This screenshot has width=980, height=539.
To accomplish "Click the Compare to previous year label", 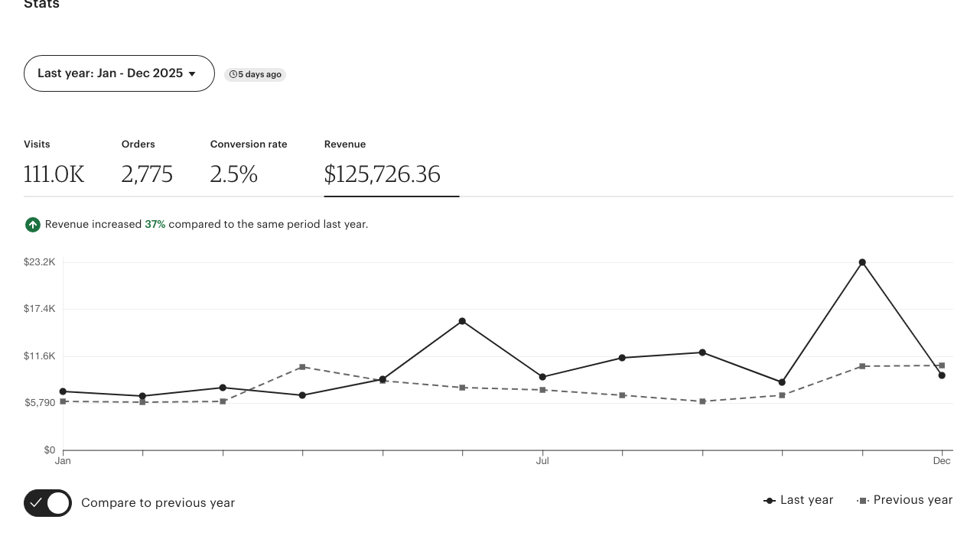I will (x=158, y=503).
